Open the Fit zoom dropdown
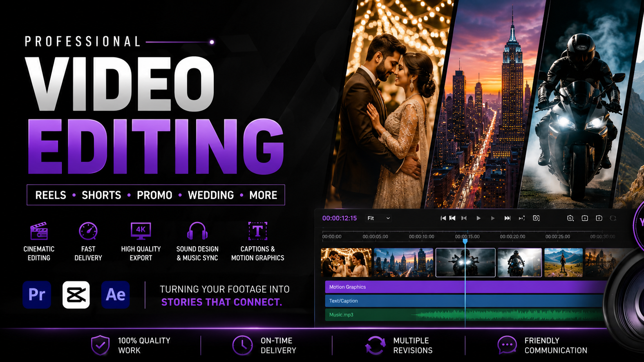This screenshot has height=362, width=644. click(x=378, y=218)
